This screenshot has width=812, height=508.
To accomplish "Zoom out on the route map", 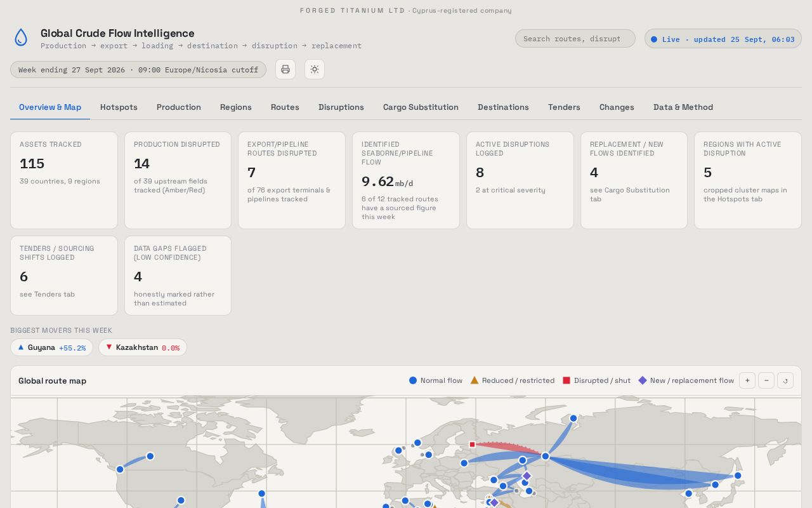I will (766, 380).
